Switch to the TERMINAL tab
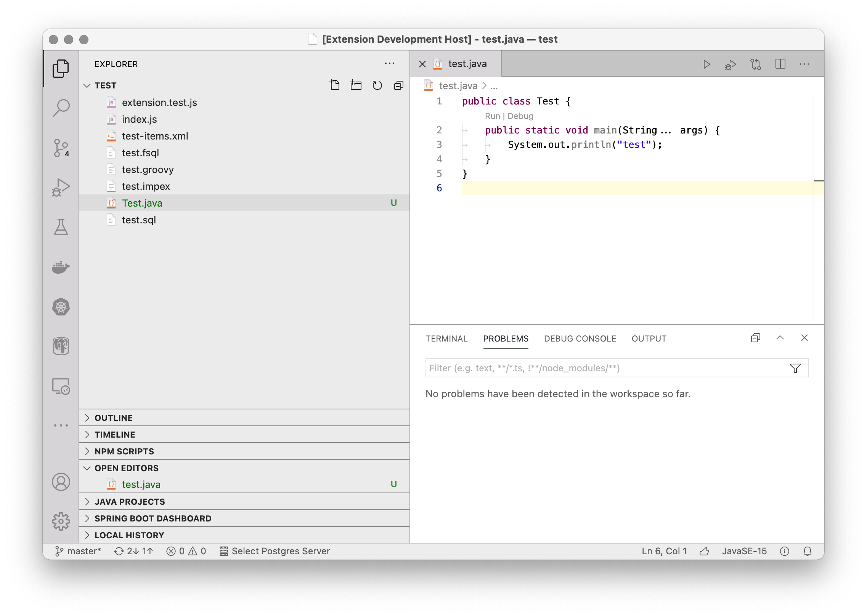Viewport: 867px width, 616px height. [446, 339]
